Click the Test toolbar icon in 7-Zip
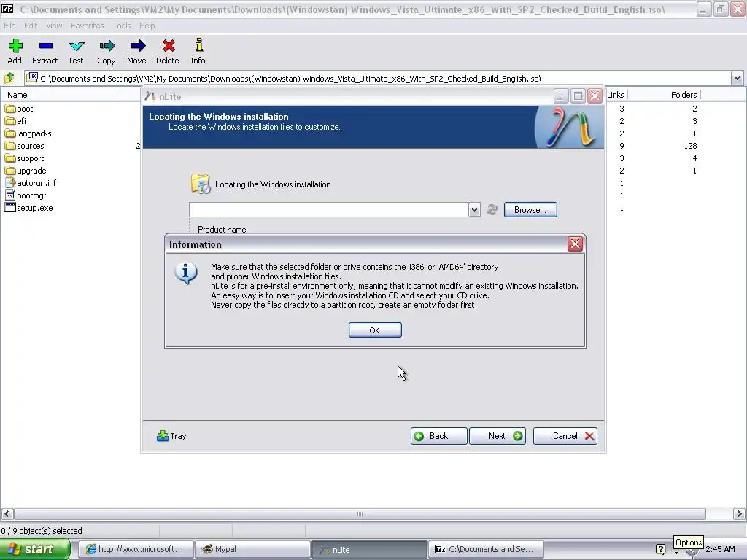This screenshot has width=747, height=560. tap(76, 52)
